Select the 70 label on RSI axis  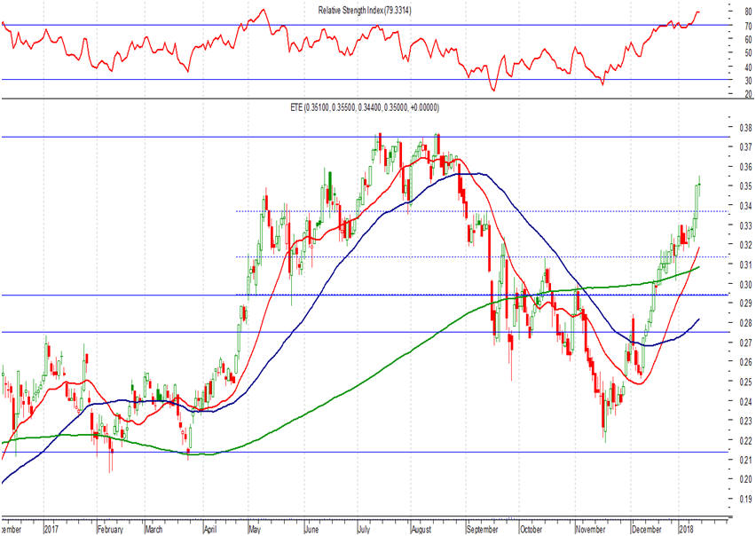click(748, 26)
